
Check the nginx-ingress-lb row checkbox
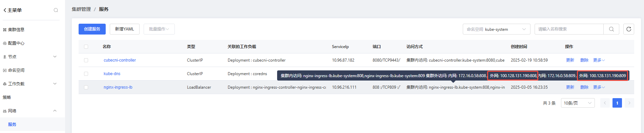(x=86, y=87)
